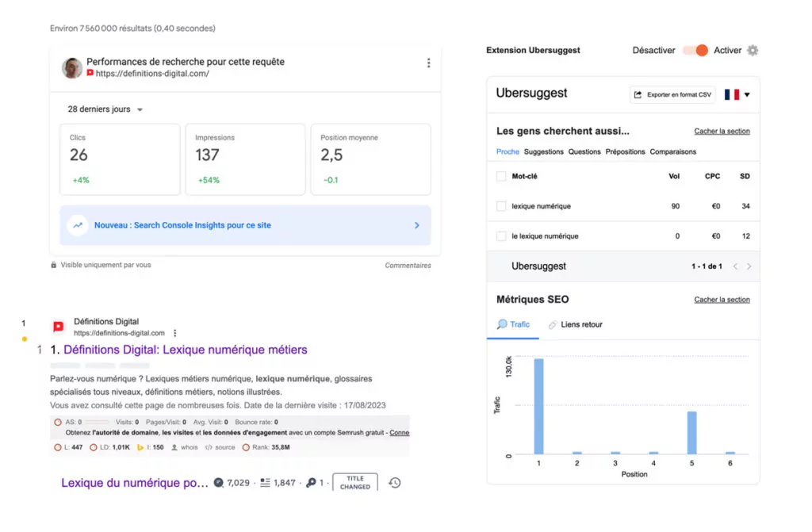This screenshot has width=812, height=532.
Task: Open the three-dot menu on performance card
Action: [x=428, y=63]
